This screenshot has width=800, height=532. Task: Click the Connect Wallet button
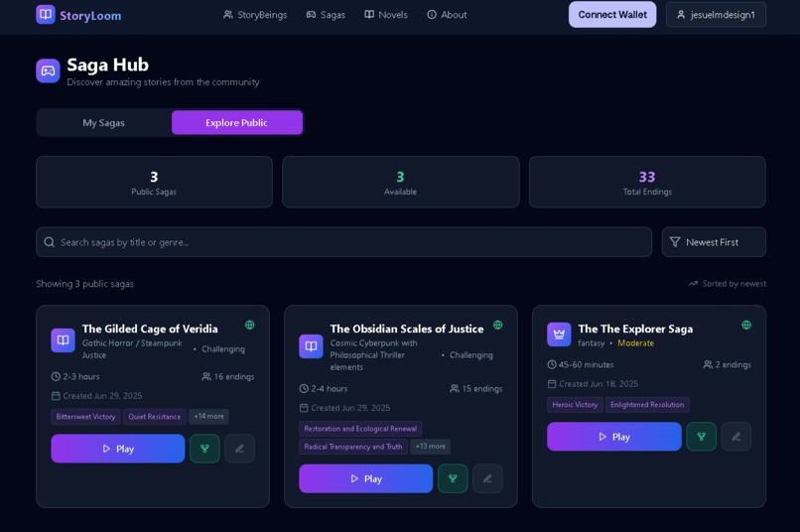tap(612, 15)
